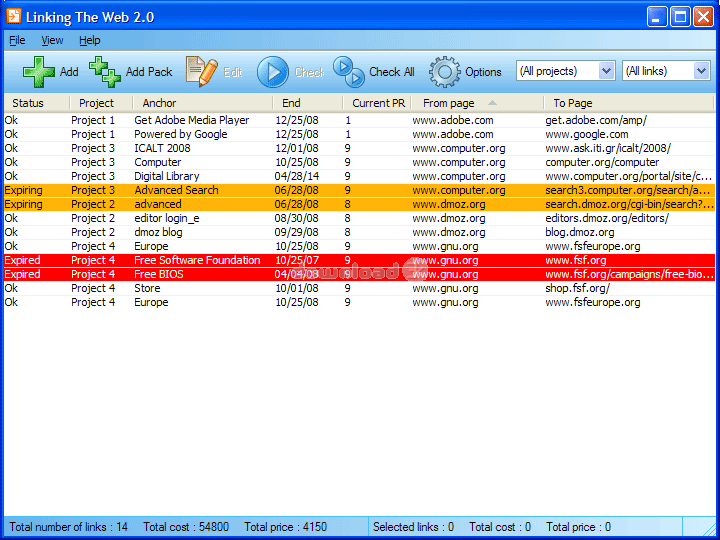Click the double-play Check All icon
Image resolution: width=720 pixels, height=540 pixels.
pos(349,72)
